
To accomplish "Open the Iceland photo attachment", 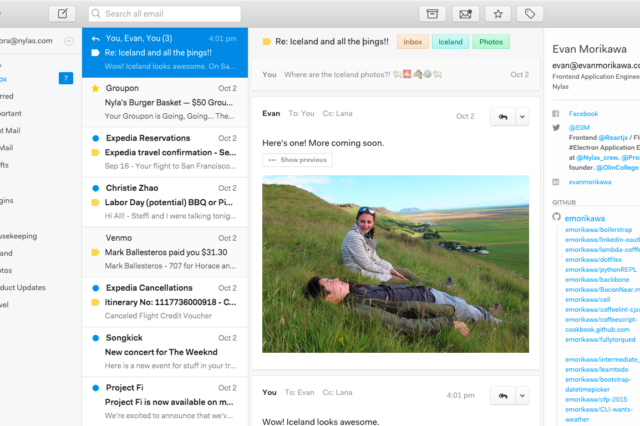I will pyautogui.click(x=396, y=263).
